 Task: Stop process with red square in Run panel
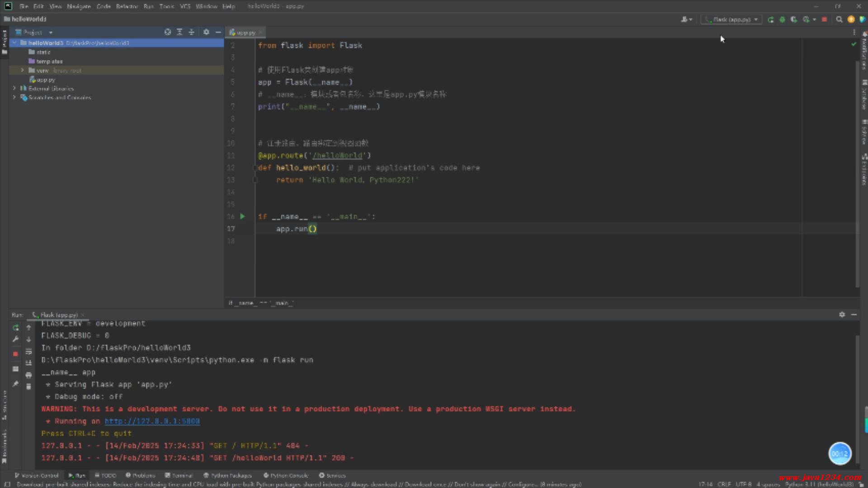click(x=16, y=354)
